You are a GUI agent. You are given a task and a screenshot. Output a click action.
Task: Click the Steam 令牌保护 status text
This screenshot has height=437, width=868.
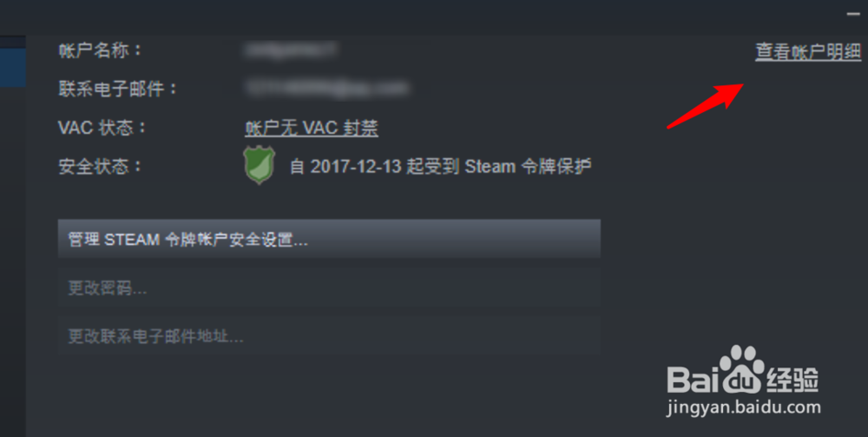[441, 166]
